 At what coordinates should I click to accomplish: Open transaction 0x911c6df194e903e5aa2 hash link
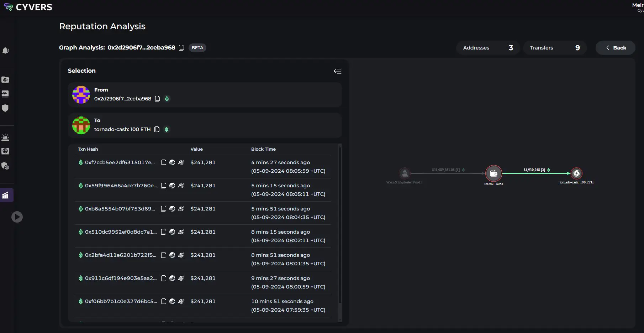[x=121, y=278]
